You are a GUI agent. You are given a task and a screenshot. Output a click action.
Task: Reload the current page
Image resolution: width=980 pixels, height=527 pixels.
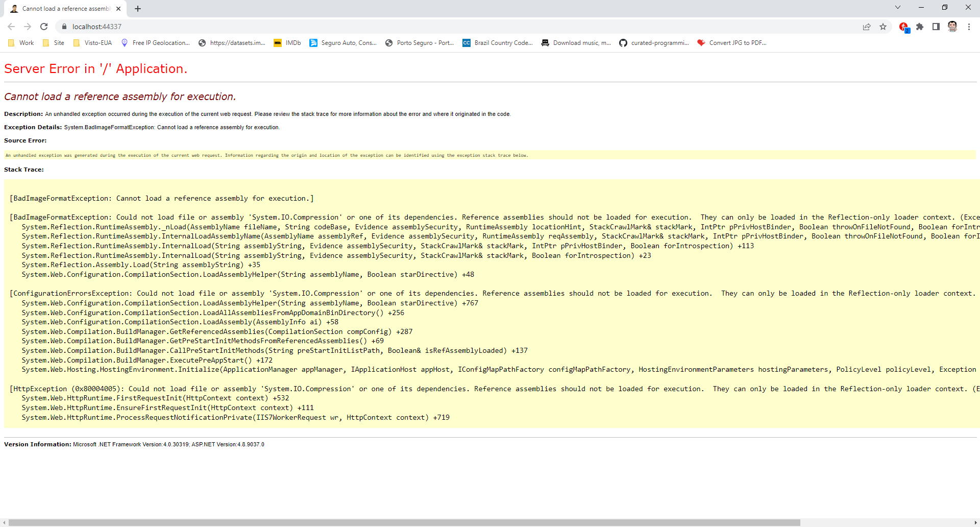click(x=43, y=27)
